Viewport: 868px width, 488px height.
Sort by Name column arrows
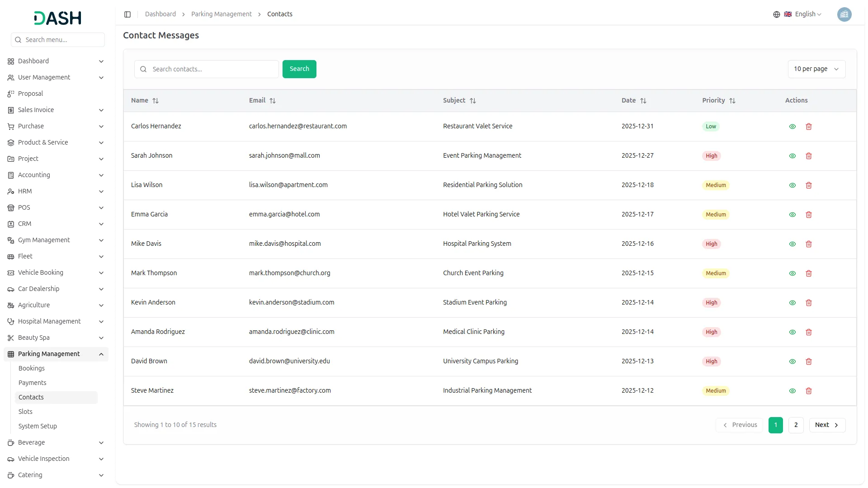156,101
